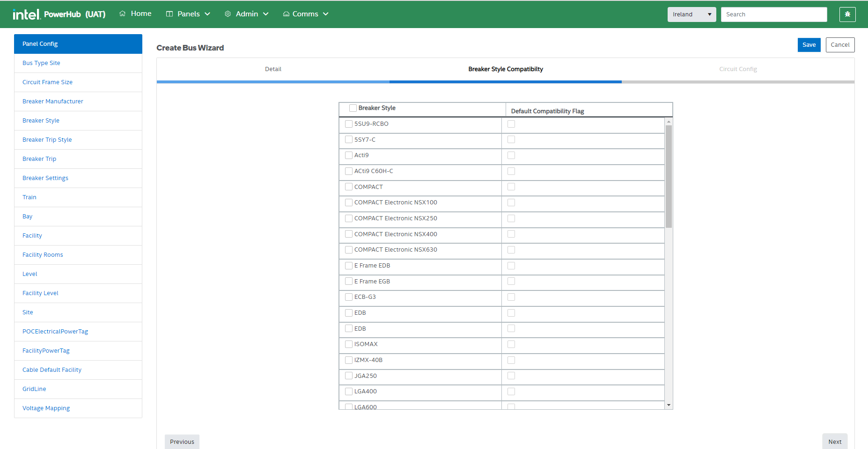Click the table scrollbar down arrow
This screenshot has width=868, height=449.
tap(669, 405)
